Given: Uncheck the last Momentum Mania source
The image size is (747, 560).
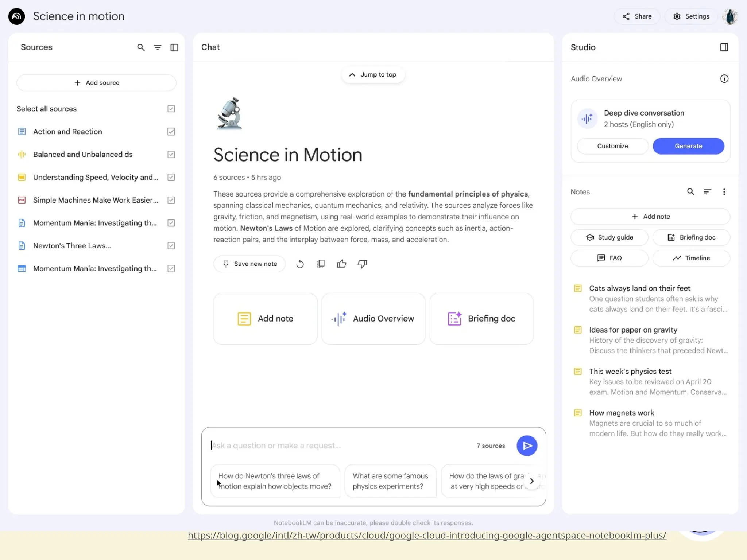Looking at the screenshot, I should [171, 269].
